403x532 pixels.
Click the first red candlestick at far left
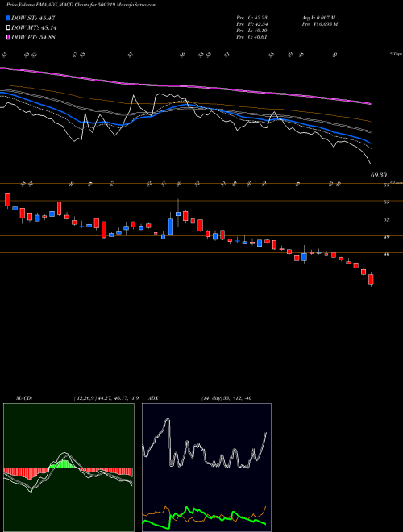(7, 200)
